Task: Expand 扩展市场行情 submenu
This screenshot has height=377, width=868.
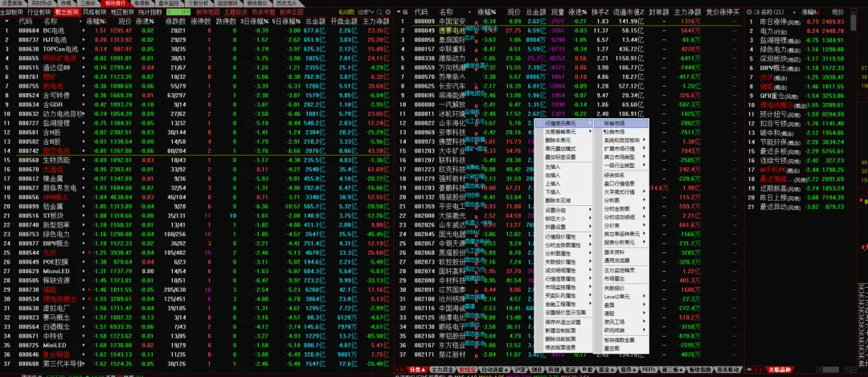Action: click(621, 149)
